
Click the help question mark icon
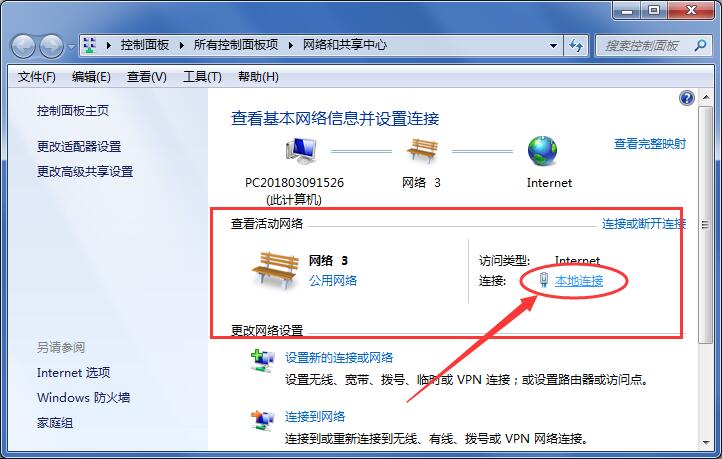[x=687, y=98]
